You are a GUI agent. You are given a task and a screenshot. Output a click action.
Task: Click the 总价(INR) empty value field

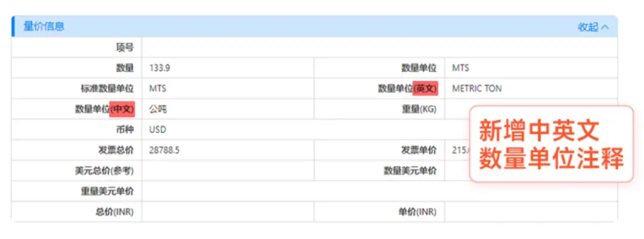[x=227, y=212]
